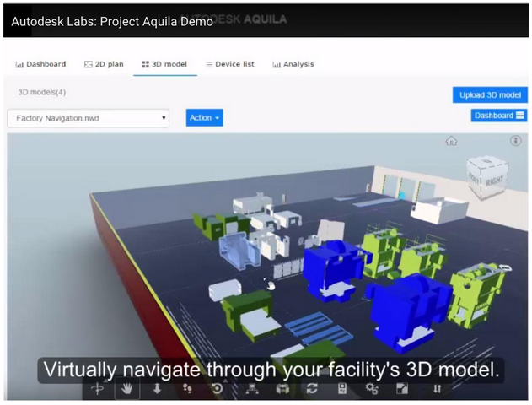
Task: Open the Device list tab
Action: 230,64
